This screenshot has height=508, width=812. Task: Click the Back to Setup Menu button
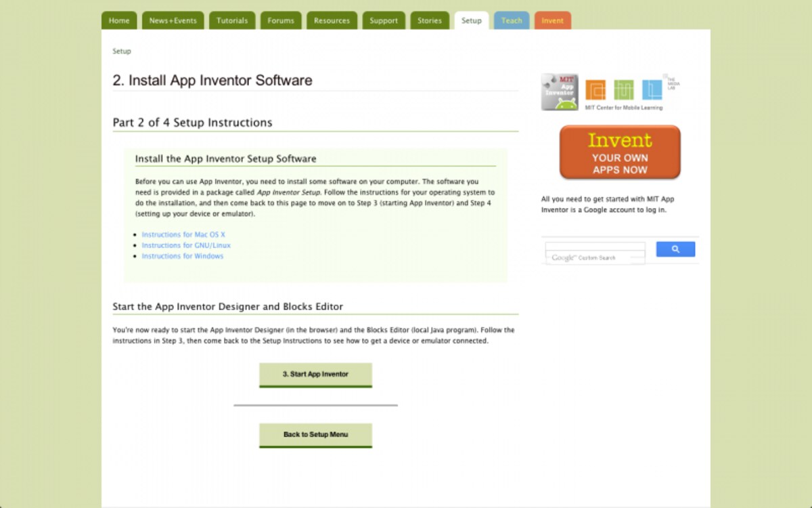[x=315, y=435]
